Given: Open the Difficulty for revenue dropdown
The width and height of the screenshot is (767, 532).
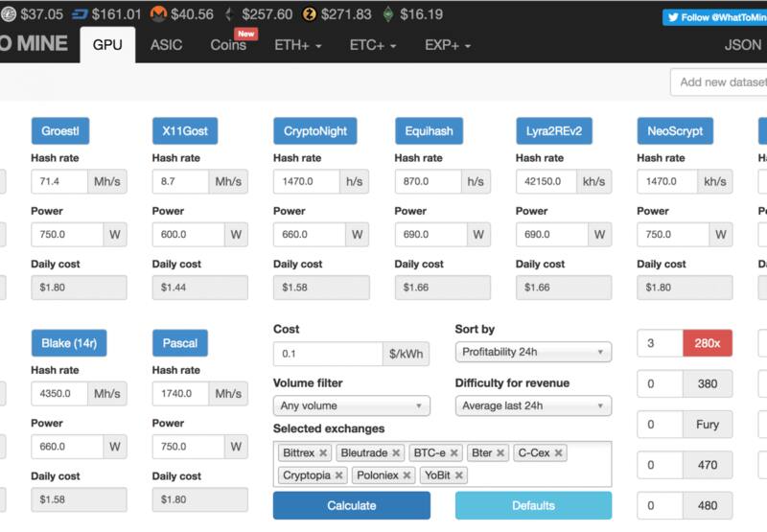Looking at the screenshot, I should 532,405.
